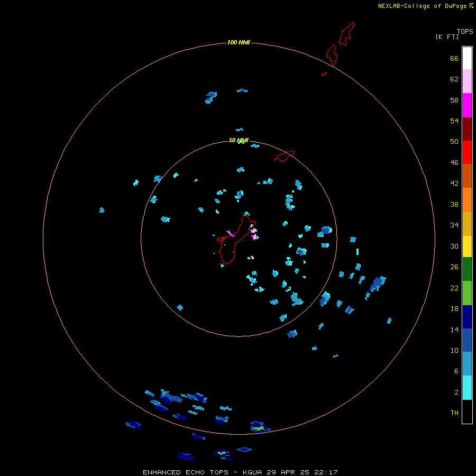Viewport: 476px width, 476px height.
Task: Pick the dark orange legend swatch
Action: pos(467,176)
